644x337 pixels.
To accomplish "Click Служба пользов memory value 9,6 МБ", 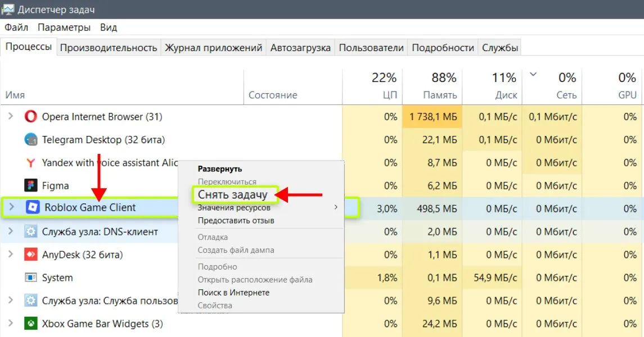I will [442, 300].
